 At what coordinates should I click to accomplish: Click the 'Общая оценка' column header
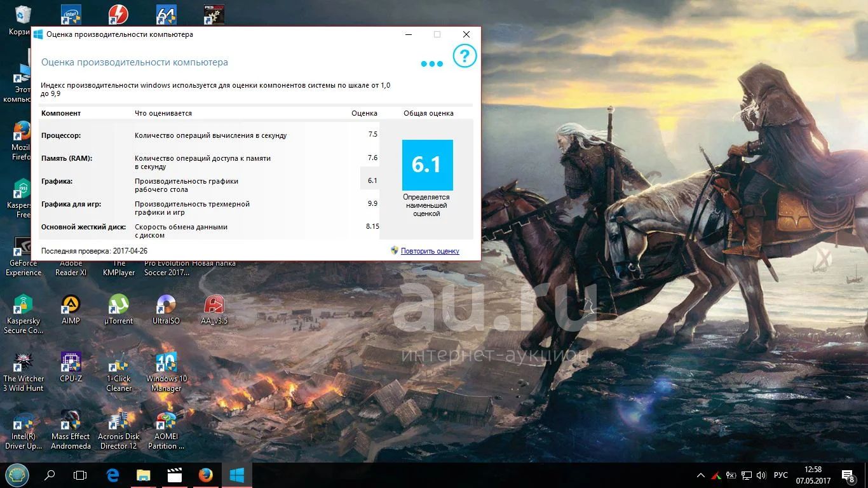(x=428, y=113)
